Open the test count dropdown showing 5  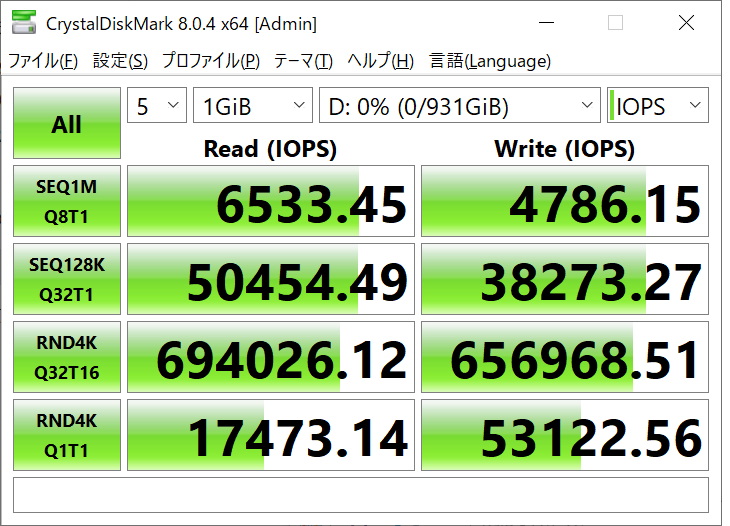coord(157,105)
